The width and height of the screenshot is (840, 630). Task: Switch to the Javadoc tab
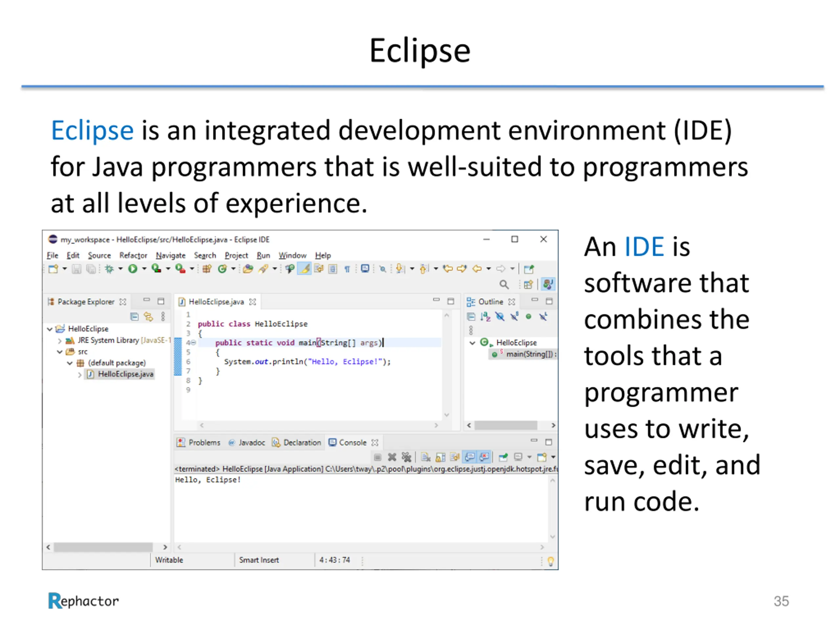[x=246, y=442]
